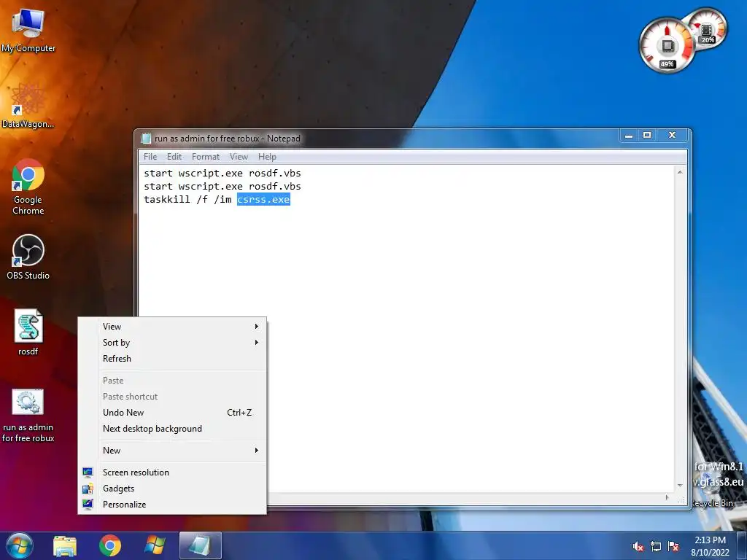Open the File menu in Notepad
Screen dimensions: 747x560
(150, 157)
